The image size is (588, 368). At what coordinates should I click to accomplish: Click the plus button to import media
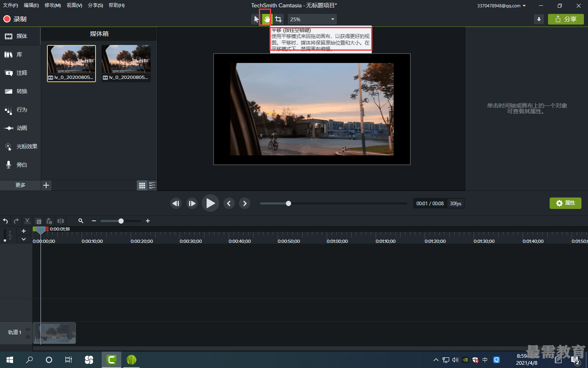46,185
